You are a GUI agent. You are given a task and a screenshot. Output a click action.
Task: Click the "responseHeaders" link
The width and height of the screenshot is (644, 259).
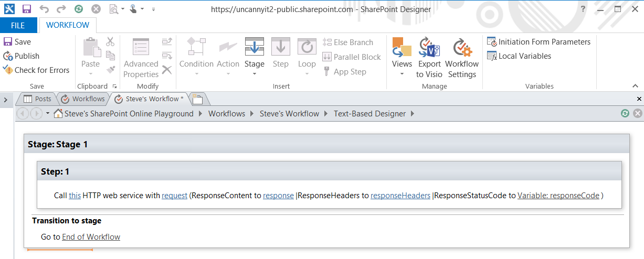pos(400,196)
